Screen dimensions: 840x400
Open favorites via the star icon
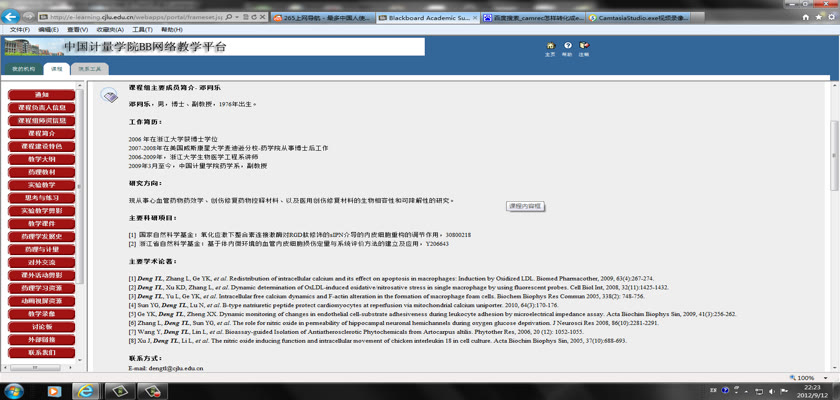pyautogui.click(x=818, y=17)
